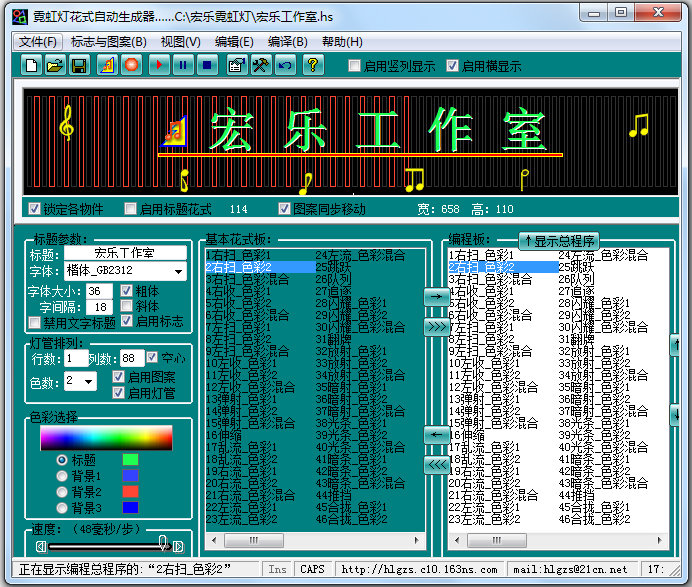Check the 斜体 italic checkbox

[127, 307]
